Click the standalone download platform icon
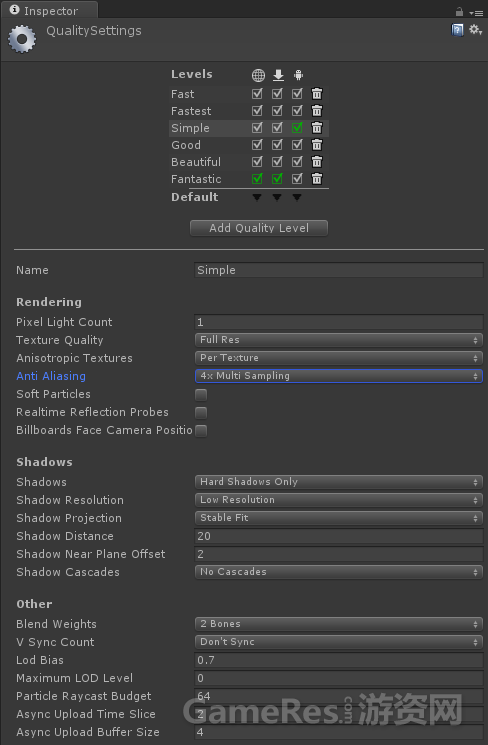 coord(278,75)
